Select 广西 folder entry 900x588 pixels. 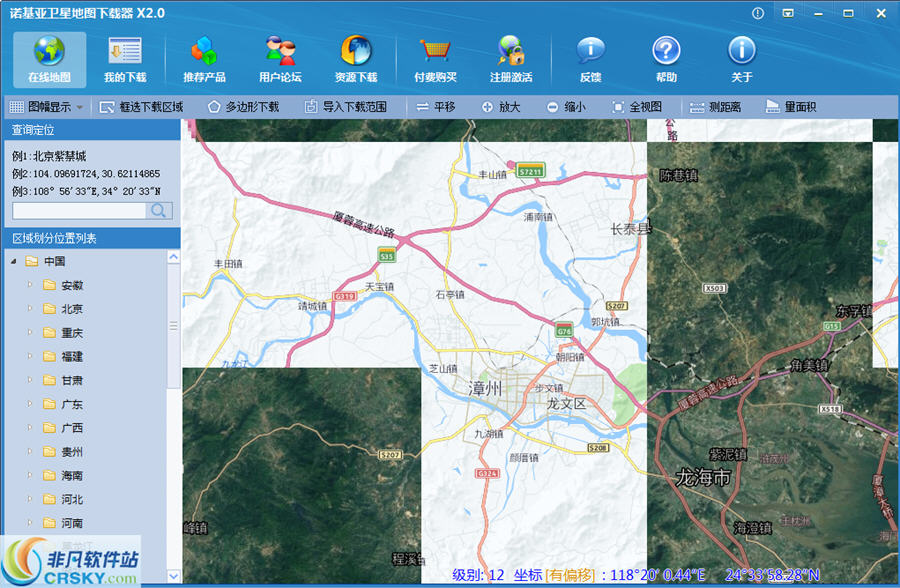tap(63, 428)
